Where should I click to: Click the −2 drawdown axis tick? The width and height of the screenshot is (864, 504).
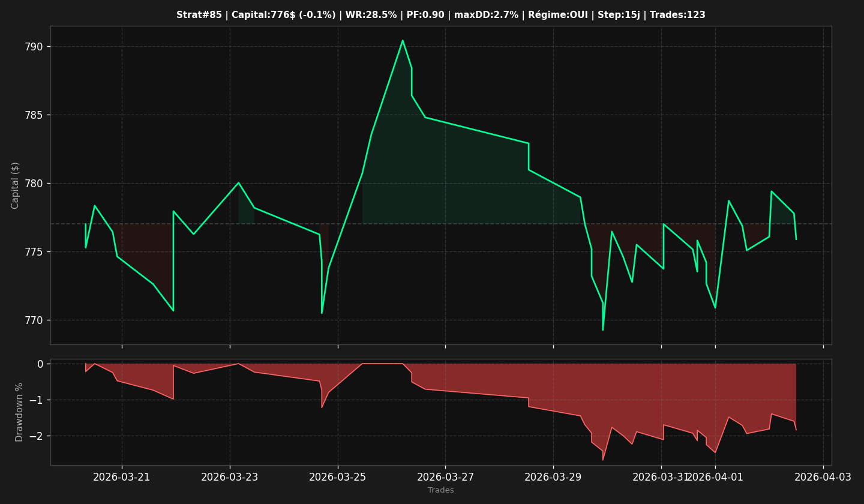click(36, 436)
